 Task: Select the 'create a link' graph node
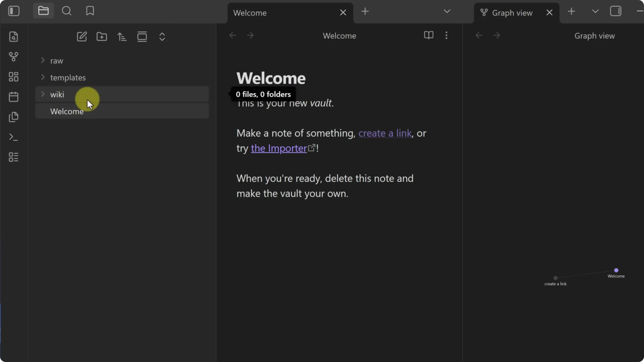(x=556, y=278)
